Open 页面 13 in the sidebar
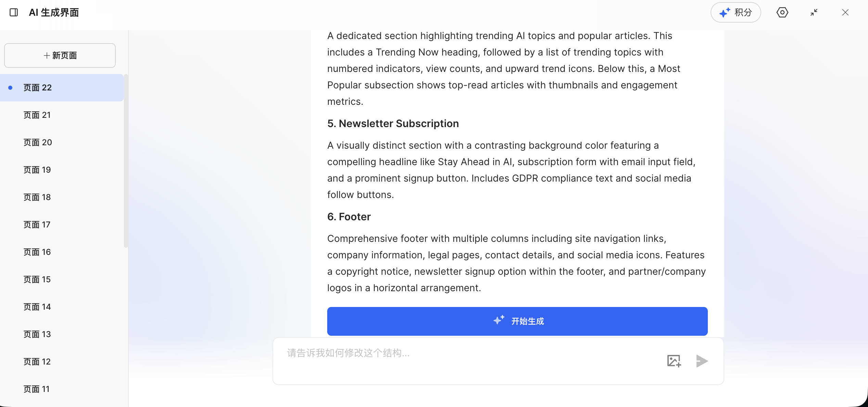The width and height of the screenshot is (868, 407). [x=62, y=334]
